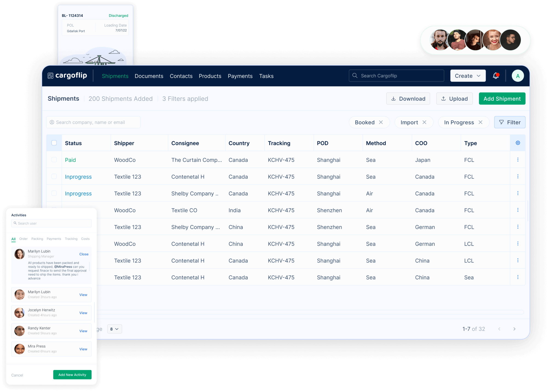Switch to the Documents section in the navbar
552x392 pixels.
tap(149, 76)
